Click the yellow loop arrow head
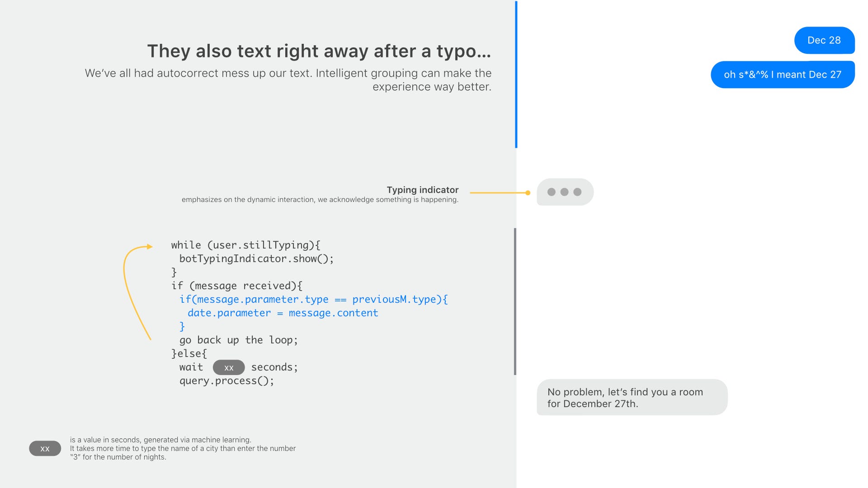 [x=150, y=247]
